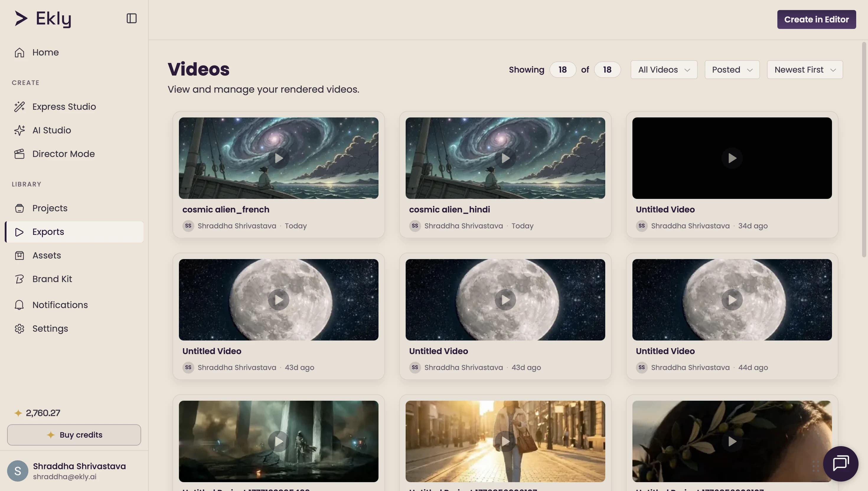Click the showing count 18 badge
This screenshot has height=491, width=868.
tap(562, 69)
